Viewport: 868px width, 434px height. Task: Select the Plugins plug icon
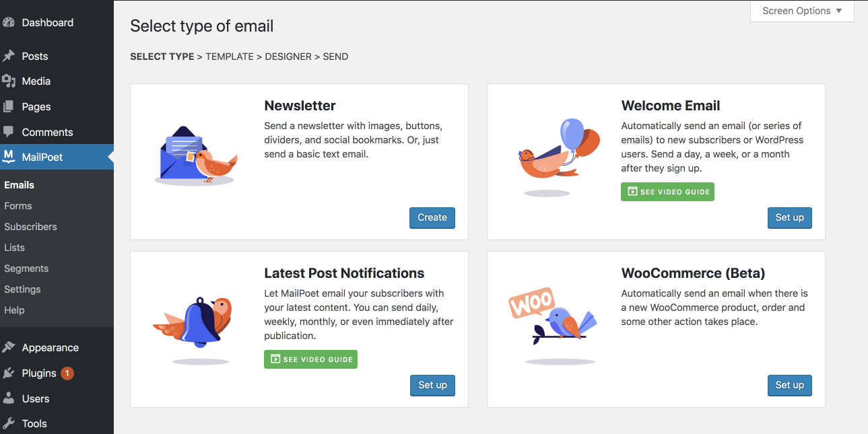click(x=11, y=373)
